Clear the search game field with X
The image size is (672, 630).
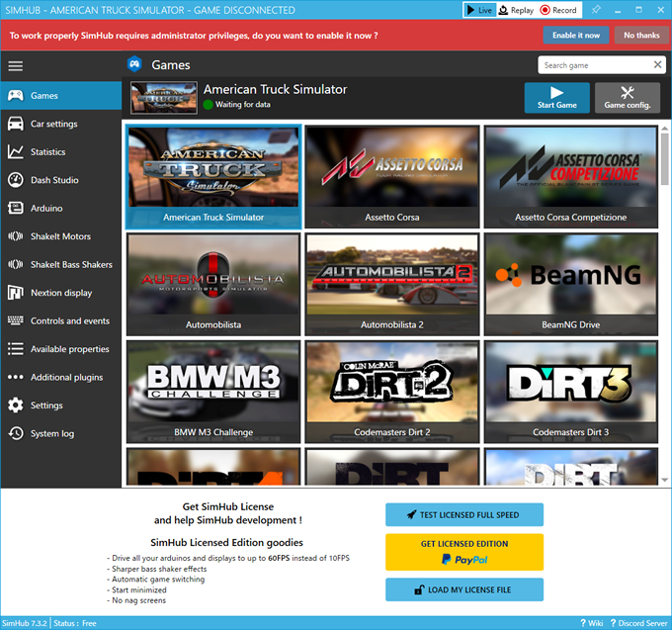click(657, 64)
